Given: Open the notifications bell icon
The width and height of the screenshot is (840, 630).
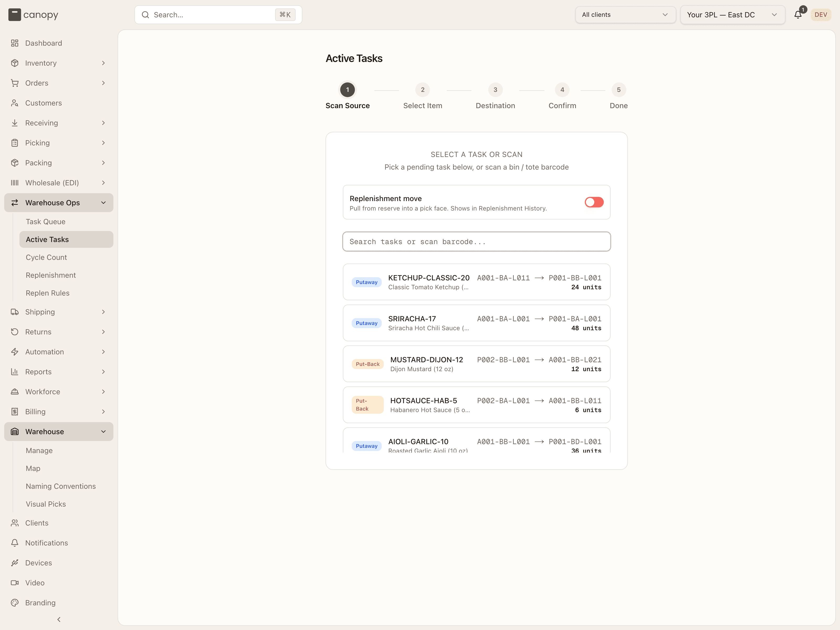Looking at the screenshot, I should [798, 15].
